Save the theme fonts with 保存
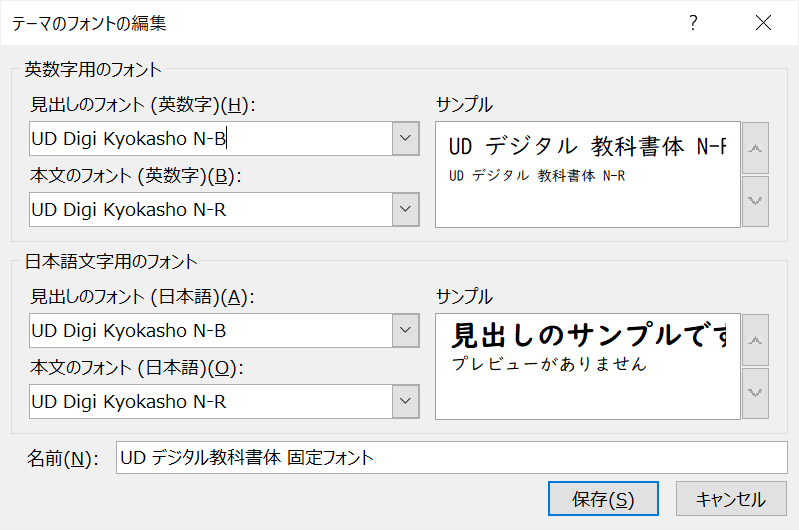Image resolution: width=799 pixels, height=530 pixels. [x=603, y=498]
